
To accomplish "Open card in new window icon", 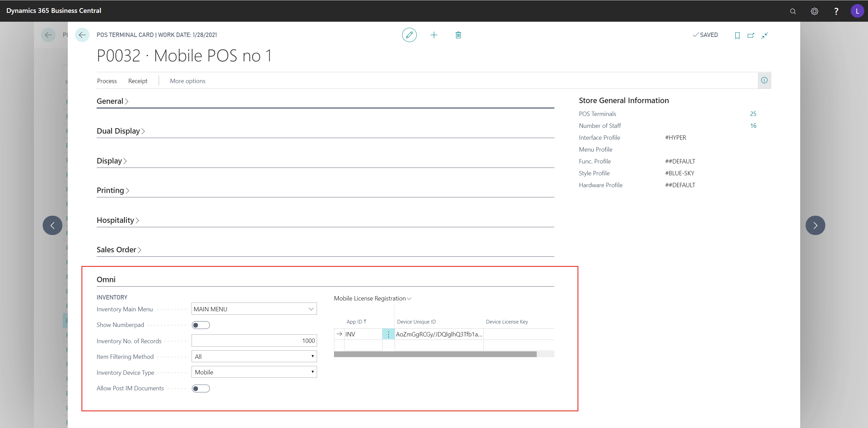I will tap(751, 35).
